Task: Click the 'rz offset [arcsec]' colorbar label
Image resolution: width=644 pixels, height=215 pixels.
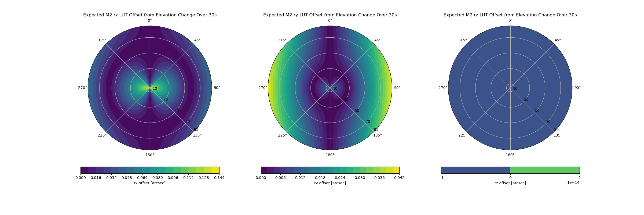Action: click(510, 183)
